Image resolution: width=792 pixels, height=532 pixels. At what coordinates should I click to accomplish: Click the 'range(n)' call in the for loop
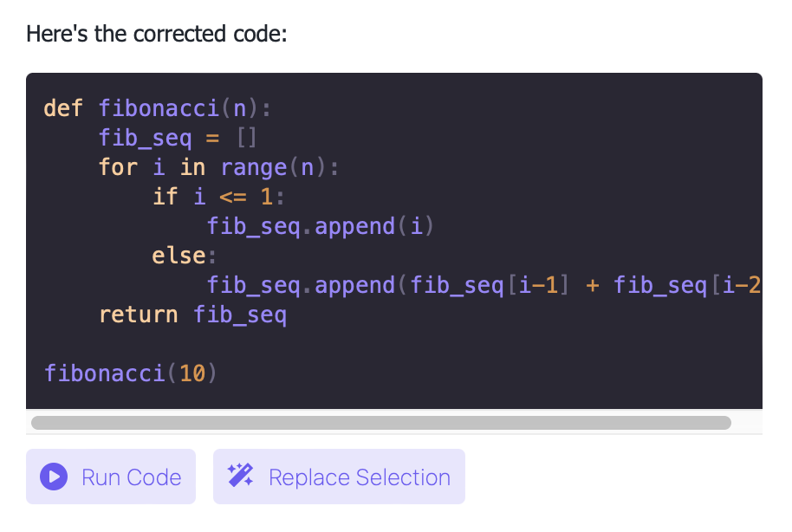273,167
